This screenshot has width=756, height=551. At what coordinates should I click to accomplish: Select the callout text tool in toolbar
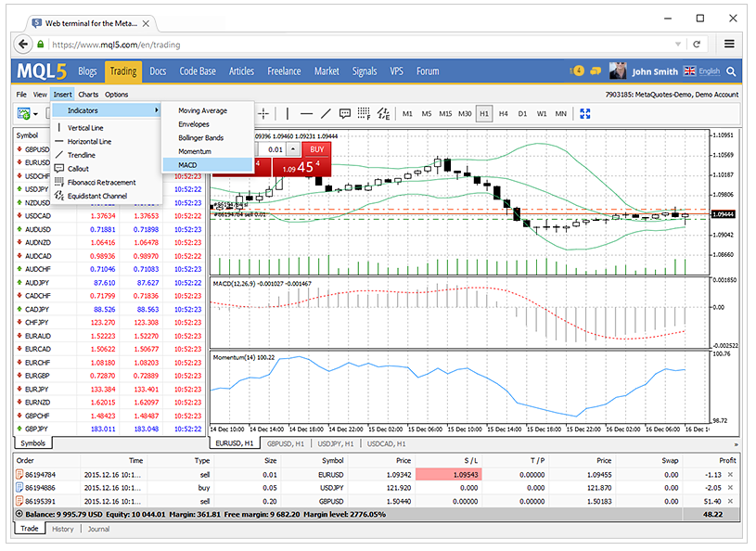click(345, 114)
